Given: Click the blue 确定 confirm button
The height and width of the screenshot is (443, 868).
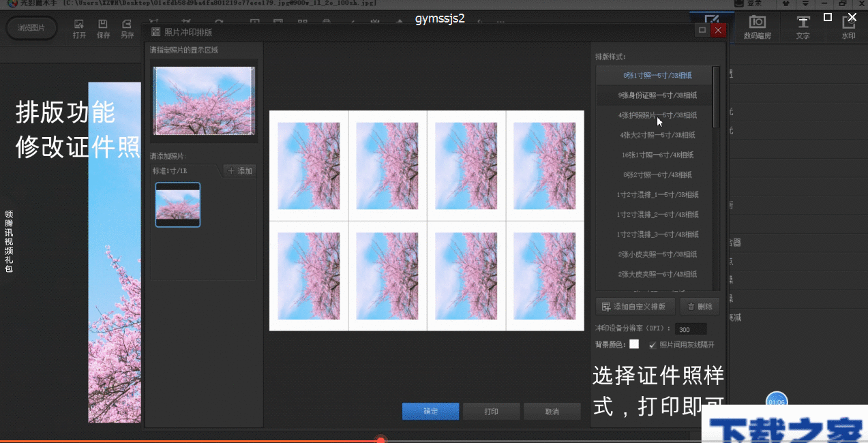Looking at the screenshot, I should pos(430,412).
